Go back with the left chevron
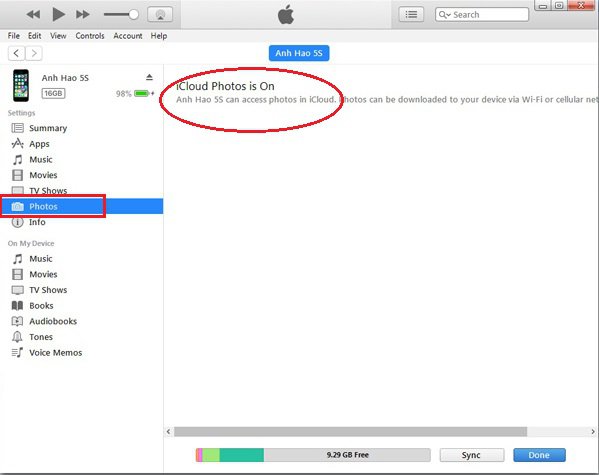Viewport: 599px width, 475px height. (16, 53)
